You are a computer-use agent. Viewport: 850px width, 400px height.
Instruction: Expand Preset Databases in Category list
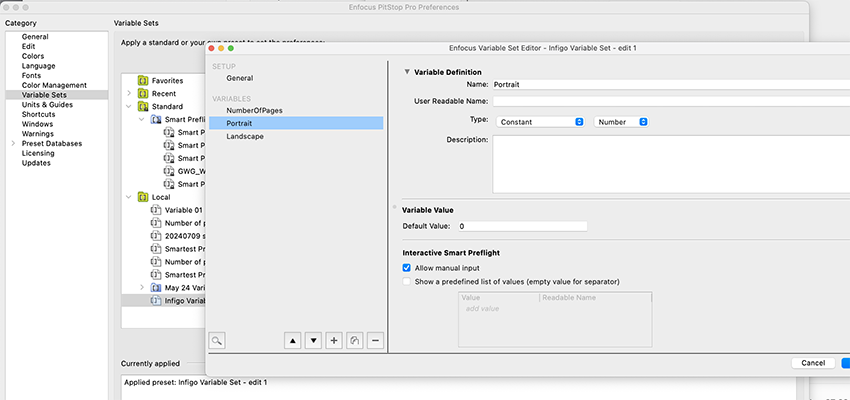[13, 144]
